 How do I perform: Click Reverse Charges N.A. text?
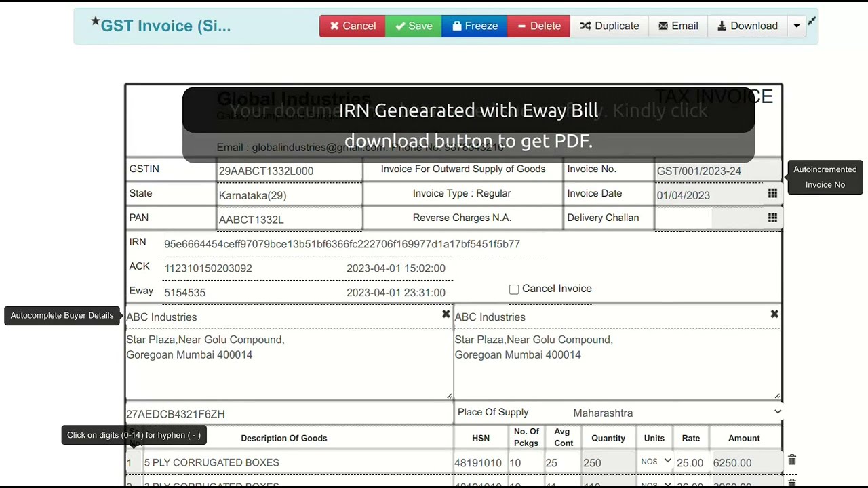pyautogui.click(x=462, y=218)
